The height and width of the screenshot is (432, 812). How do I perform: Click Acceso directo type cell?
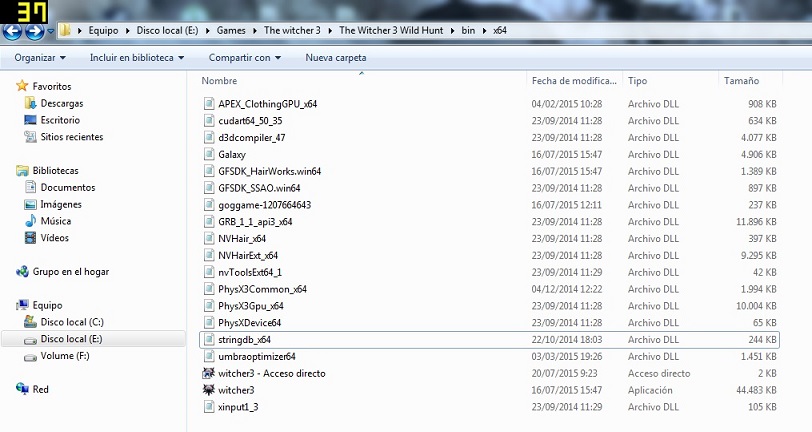click(659, 373)
